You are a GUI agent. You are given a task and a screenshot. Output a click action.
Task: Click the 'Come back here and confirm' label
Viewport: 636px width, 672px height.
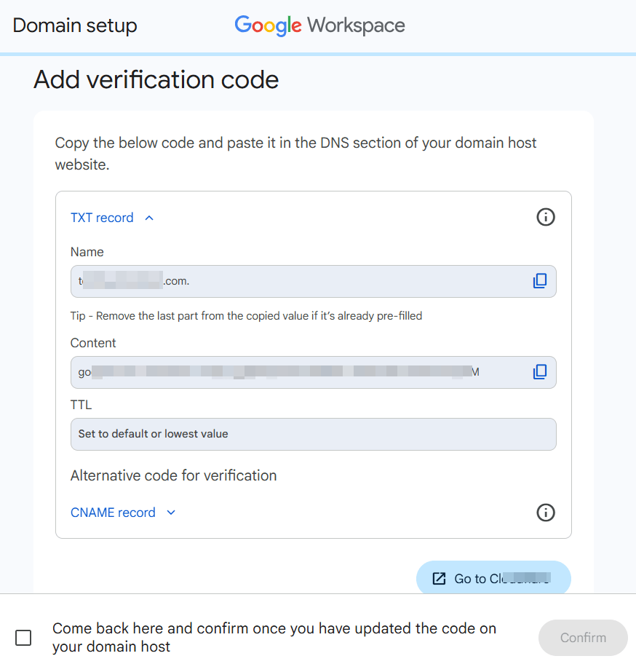coord(274,637)
